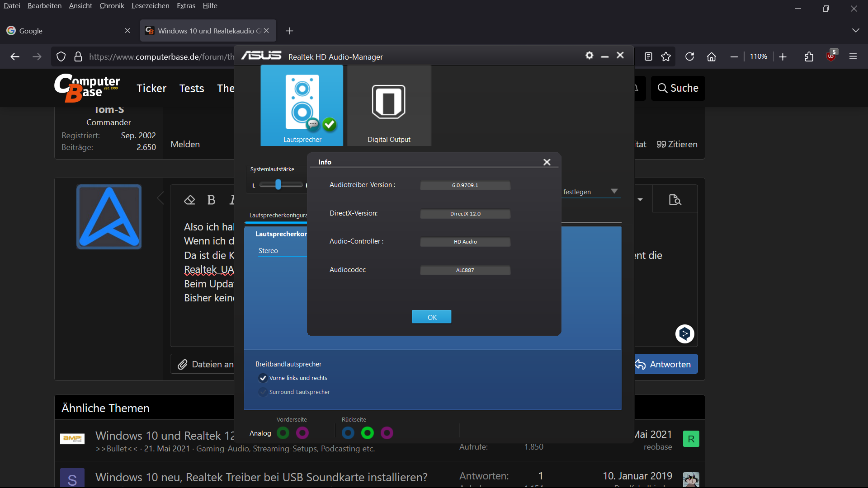
Task: Open uBlock Origin extension icon
Action: 831,56
